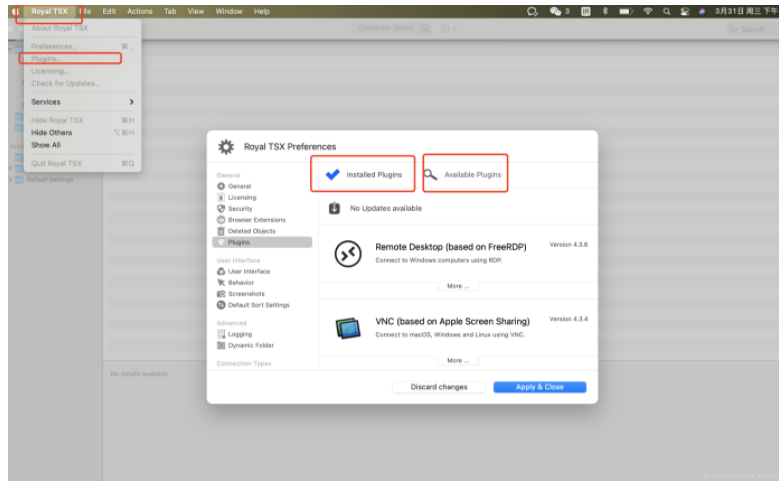Click the Dynamic Folder icon in sidebar
The width and height of the screenshot is (779, 482).
[x=221, y=345]
